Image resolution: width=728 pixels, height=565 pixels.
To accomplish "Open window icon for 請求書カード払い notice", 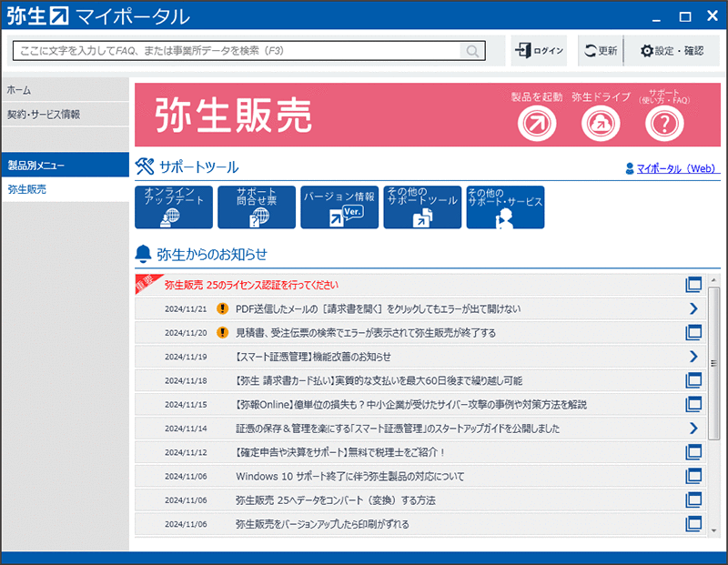I will tap(693, 380).
